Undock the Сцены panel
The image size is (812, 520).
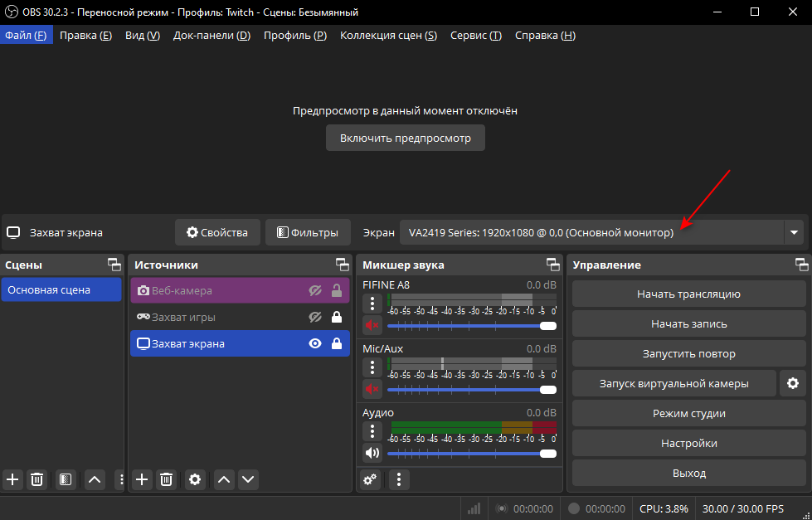[114, 265]
